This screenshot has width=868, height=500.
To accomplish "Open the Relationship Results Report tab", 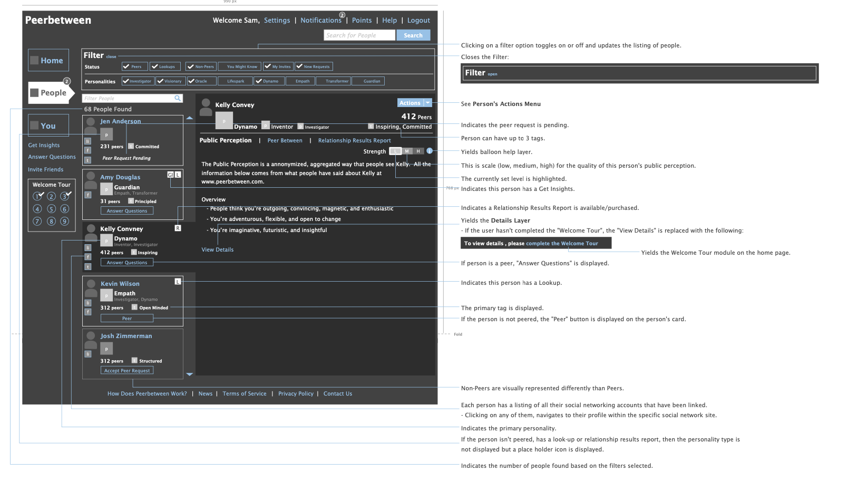I will tap(354, 140).
